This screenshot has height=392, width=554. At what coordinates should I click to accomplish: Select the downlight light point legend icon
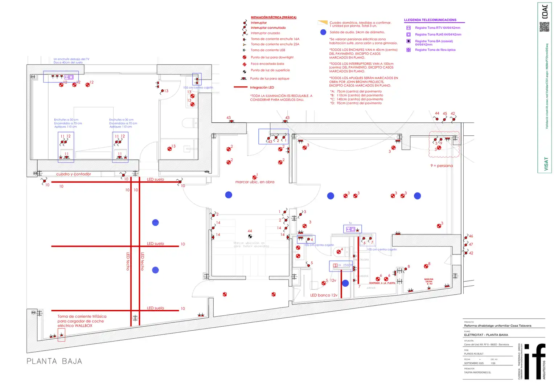point(245,57)
